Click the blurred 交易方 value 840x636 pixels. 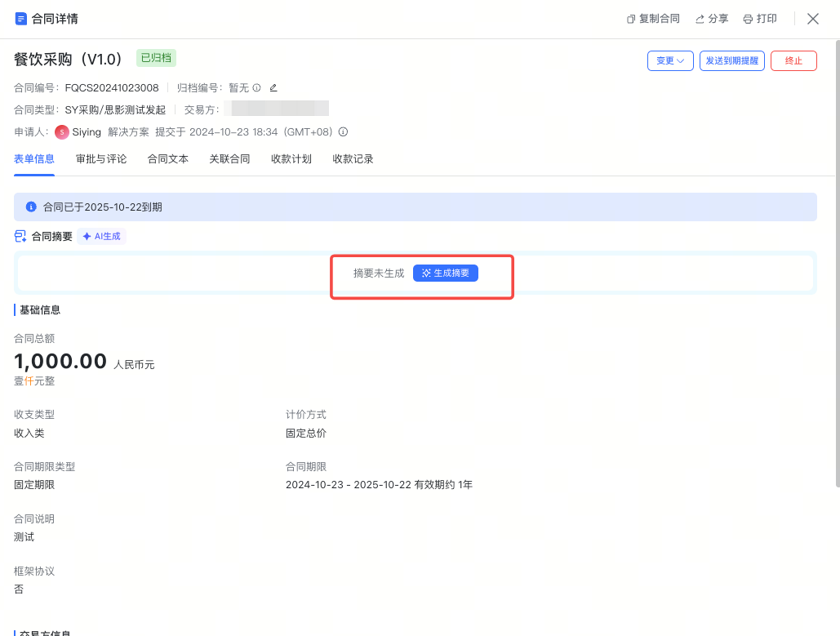coord(277,109)
